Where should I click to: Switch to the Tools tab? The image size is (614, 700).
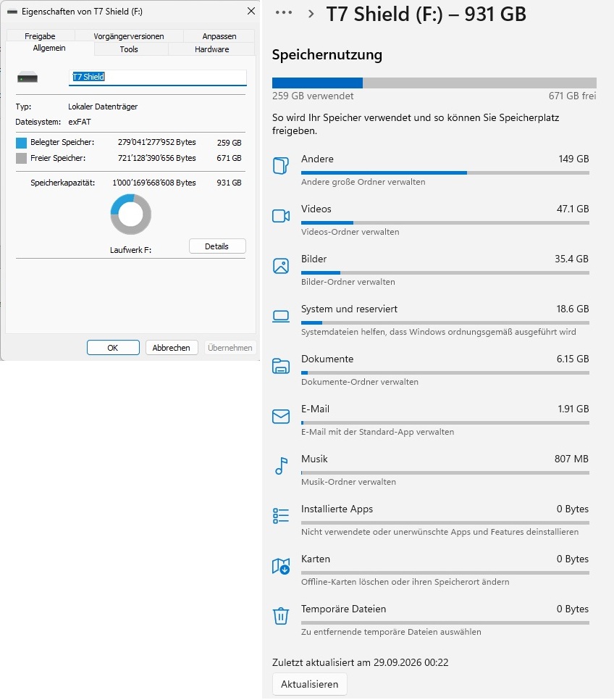pyautogui.click(x=129, y=49)
